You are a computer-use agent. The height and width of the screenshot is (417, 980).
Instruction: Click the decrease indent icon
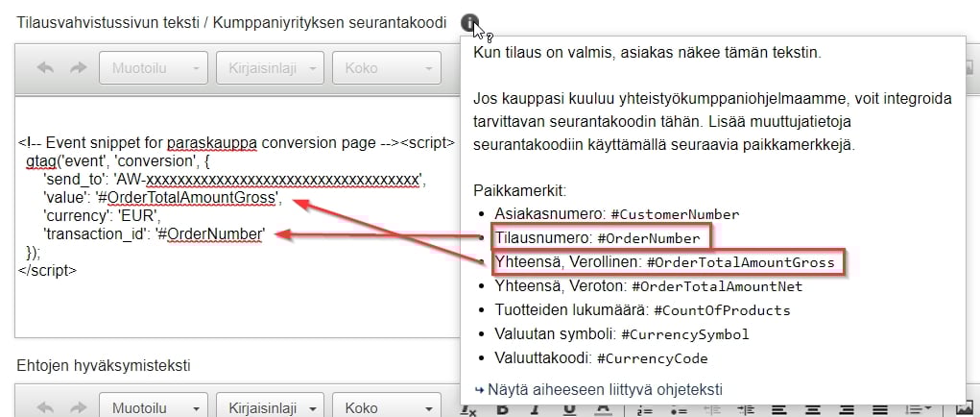pos(712,410)
